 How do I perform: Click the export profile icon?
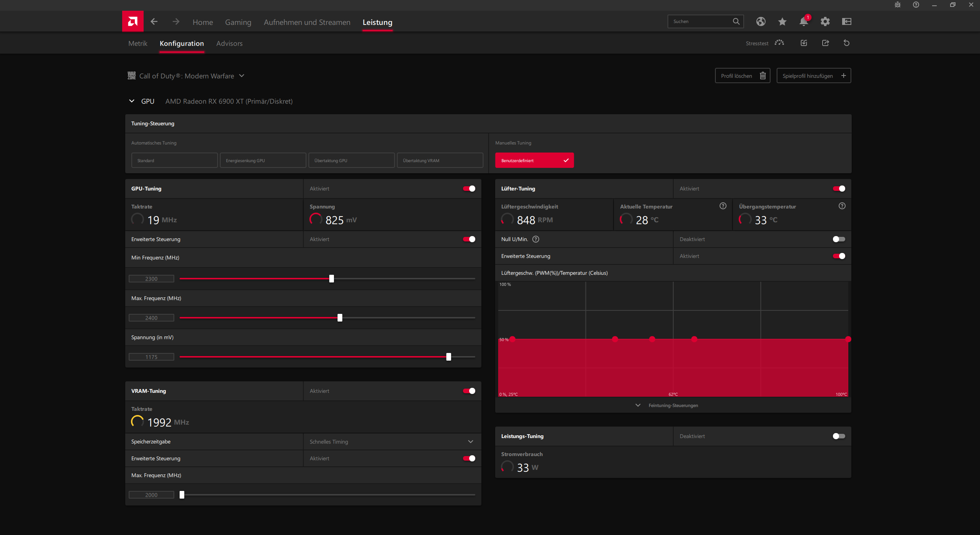(825, 43)
